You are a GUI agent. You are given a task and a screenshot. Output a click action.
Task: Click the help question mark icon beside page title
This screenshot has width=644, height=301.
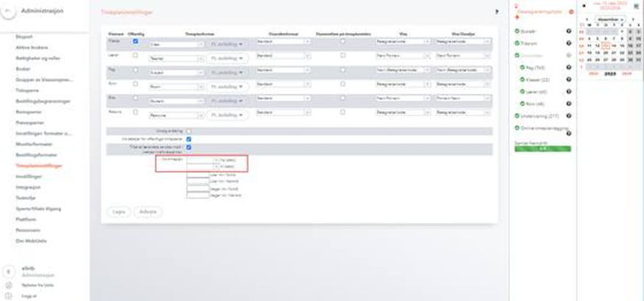pyautogui.click(x=496, y=13)
